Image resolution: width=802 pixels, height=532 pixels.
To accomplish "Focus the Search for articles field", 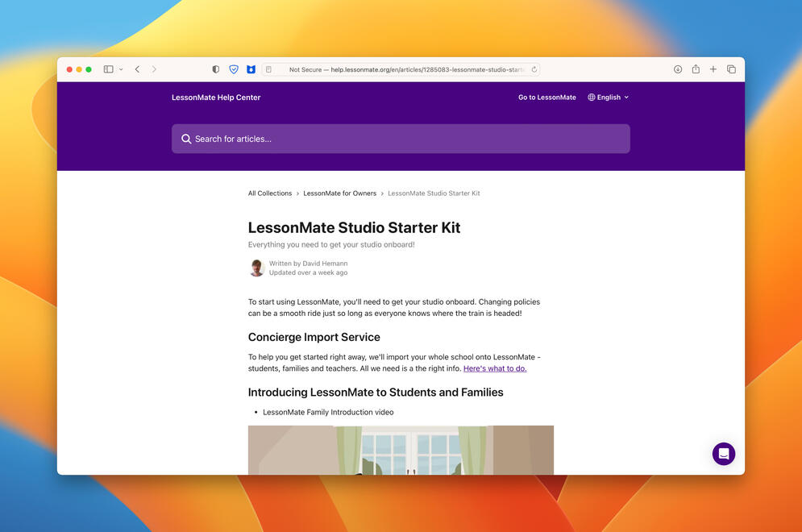I will point(401,139).
